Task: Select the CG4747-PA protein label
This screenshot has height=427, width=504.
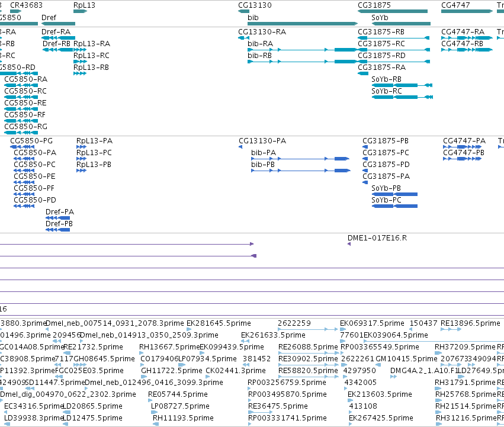Action: [x=464, y=141]
